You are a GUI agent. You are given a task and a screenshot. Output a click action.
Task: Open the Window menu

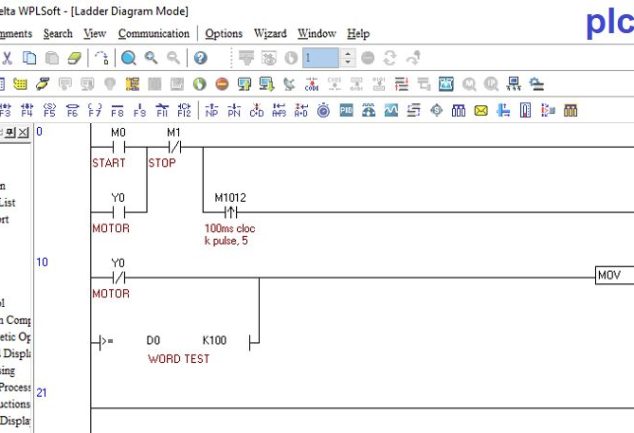pos(317,34)
